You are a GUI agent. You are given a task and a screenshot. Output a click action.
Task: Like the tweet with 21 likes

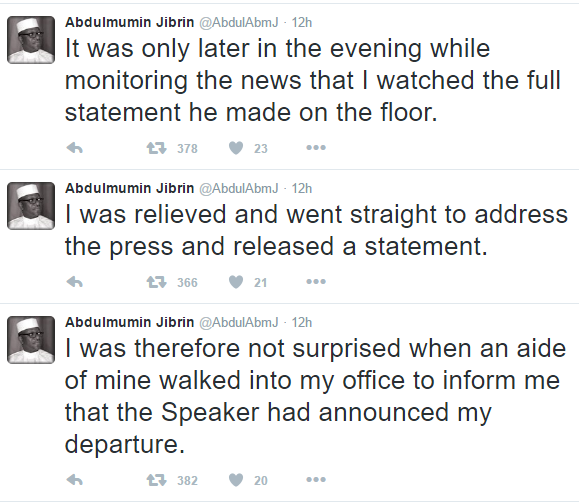pos(236,282)
